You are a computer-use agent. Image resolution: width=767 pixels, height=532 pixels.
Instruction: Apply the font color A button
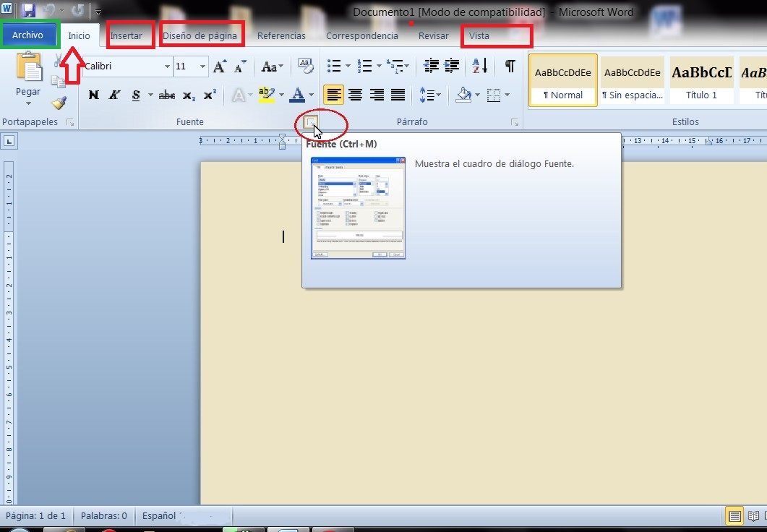[x=297, y=95]
